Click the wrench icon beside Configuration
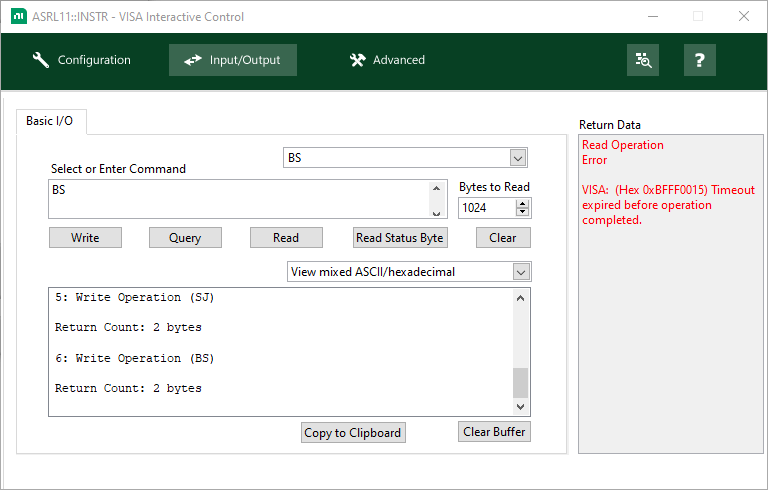The height and width of the screenshot is (490, 768). tap(41, 60)
